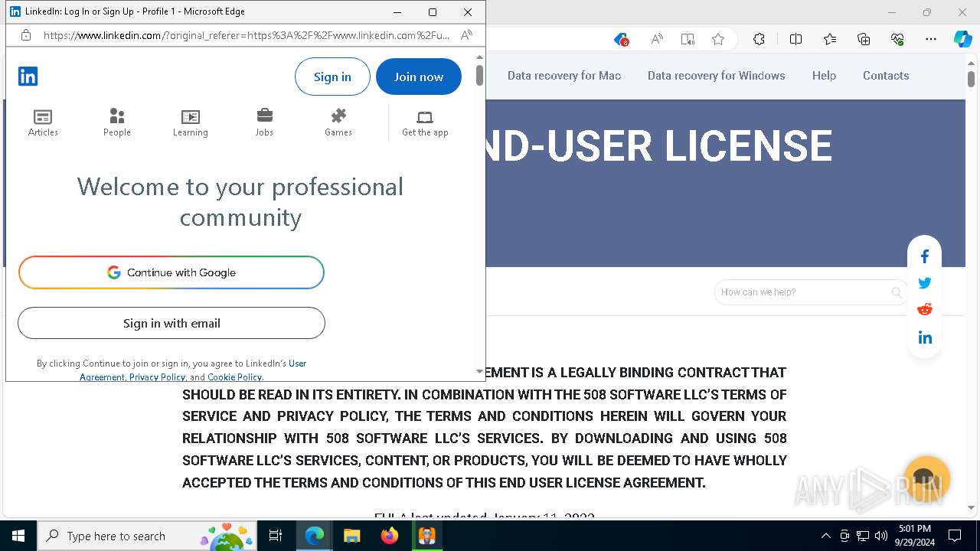Screen dimensions: 980x551
Task: Open the Privacy Policy link
Action: coord(157,377)
